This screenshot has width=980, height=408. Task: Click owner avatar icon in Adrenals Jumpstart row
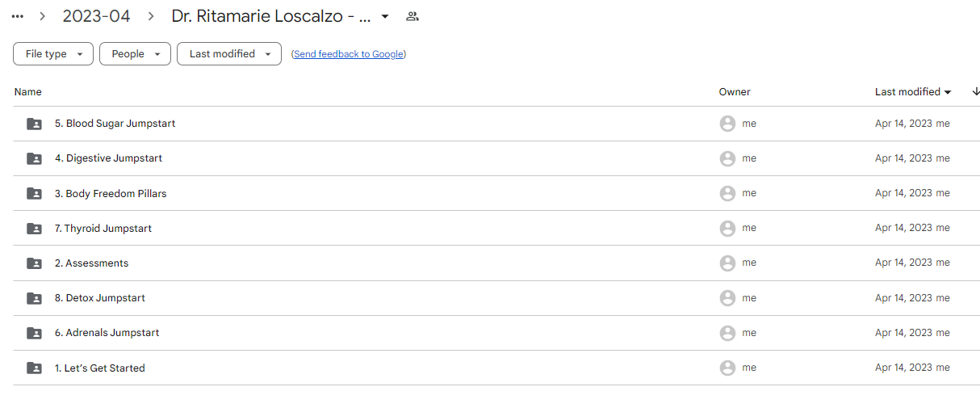pos(727,333)
